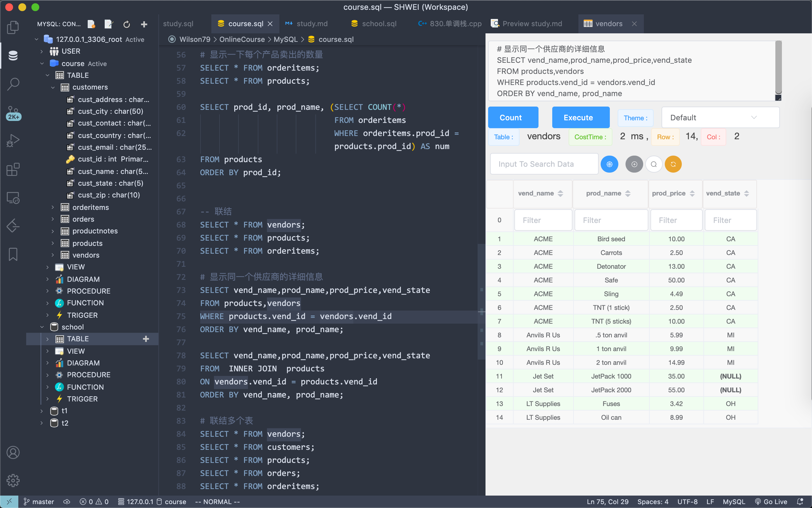Open the Bookmarks icon in activity bar
Viewport: 812px width, 508px height.
pos(13,254)
